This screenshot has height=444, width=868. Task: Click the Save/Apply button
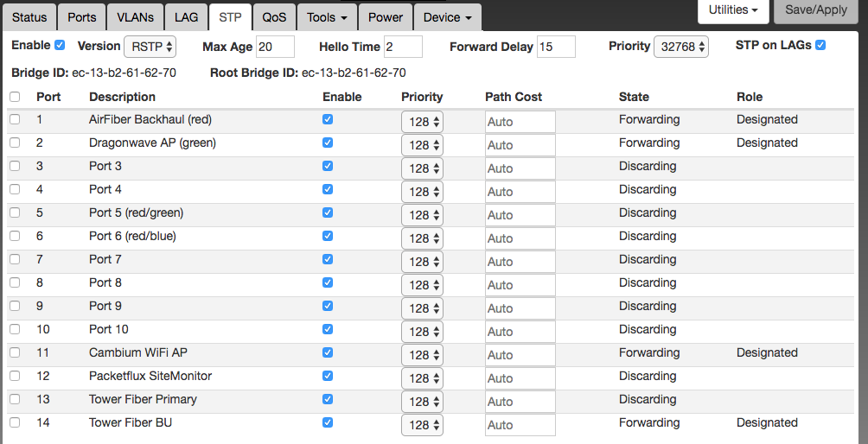pos(815,10)
